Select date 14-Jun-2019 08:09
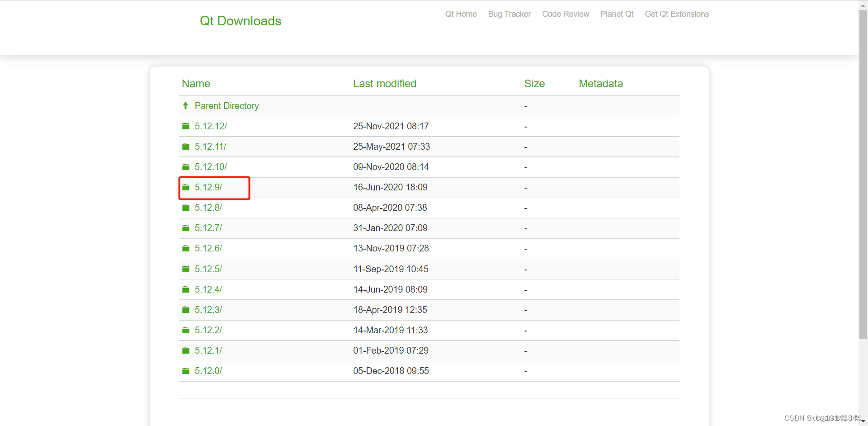 (x=391, y=289)
